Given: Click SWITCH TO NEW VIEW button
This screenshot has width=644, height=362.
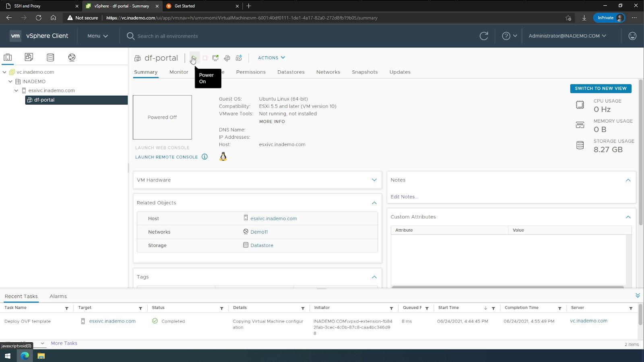Looking at the screenshot, I should [601, 88].
